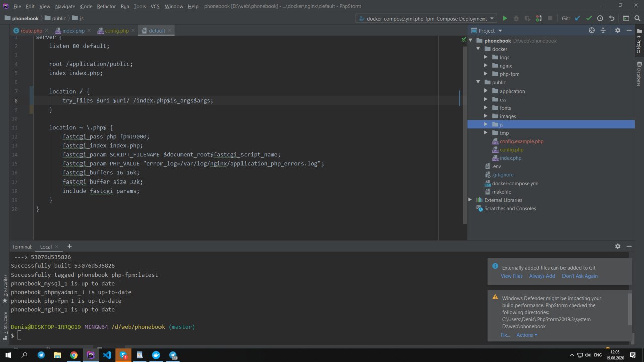Hide the Project panel
The height and width of the screenshot is (362, 644).
[x=629, y=30]
